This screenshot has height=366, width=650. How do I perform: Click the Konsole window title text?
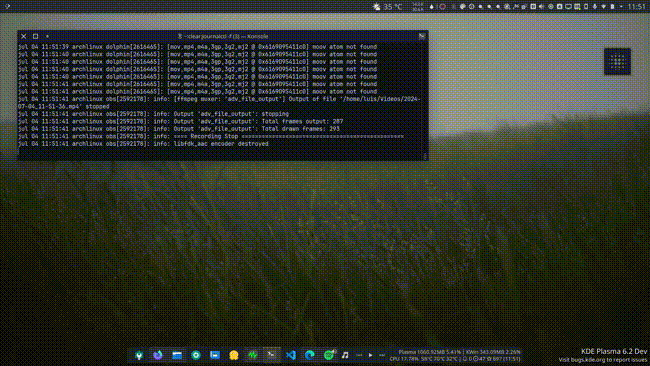click(223, 36)
